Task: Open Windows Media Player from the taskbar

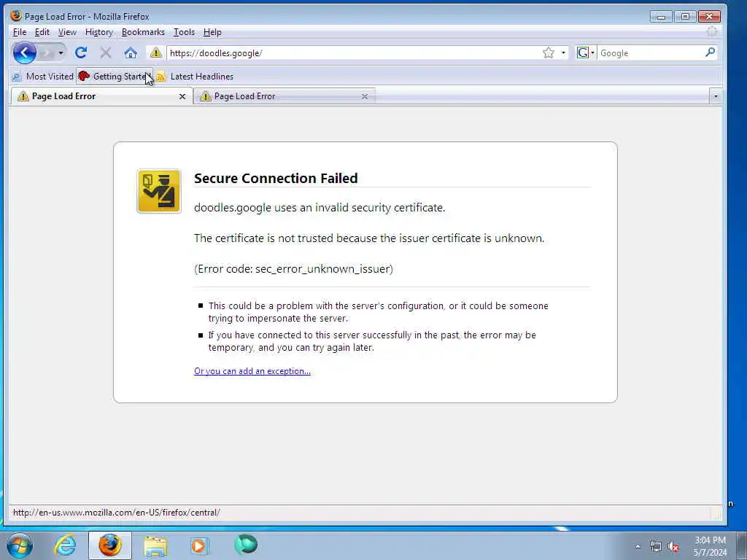Action: (199, 545)
